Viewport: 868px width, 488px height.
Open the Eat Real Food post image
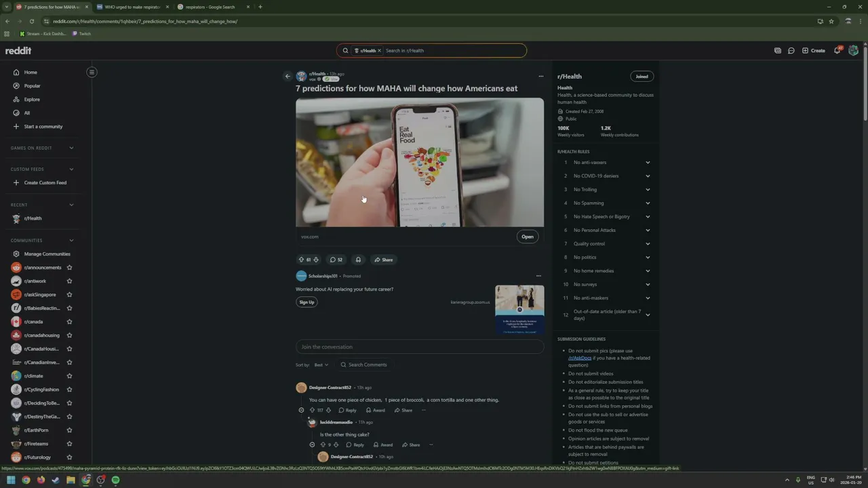pos(420,163)
